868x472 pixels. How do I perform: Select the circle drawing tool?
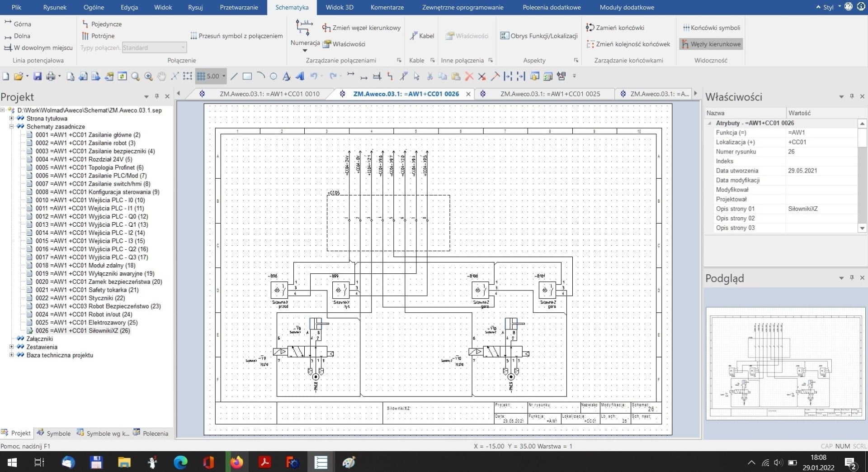point(273,76)
